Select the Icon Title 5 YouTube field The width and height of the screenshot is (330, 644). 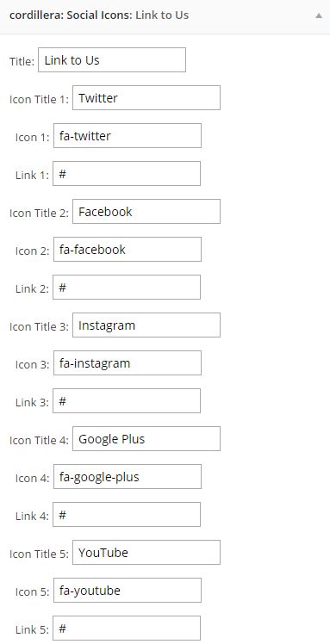pyautogui.click(x=146, y=553)
